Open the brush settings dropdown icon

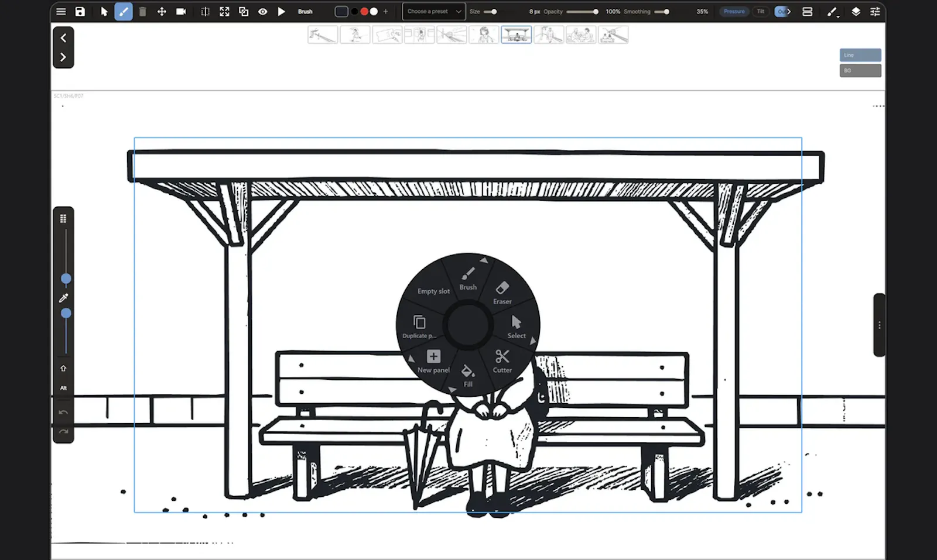pos(832,12)
